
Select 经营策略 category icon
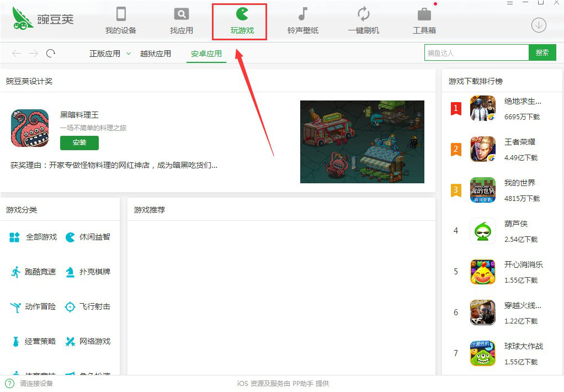point(15,341)
